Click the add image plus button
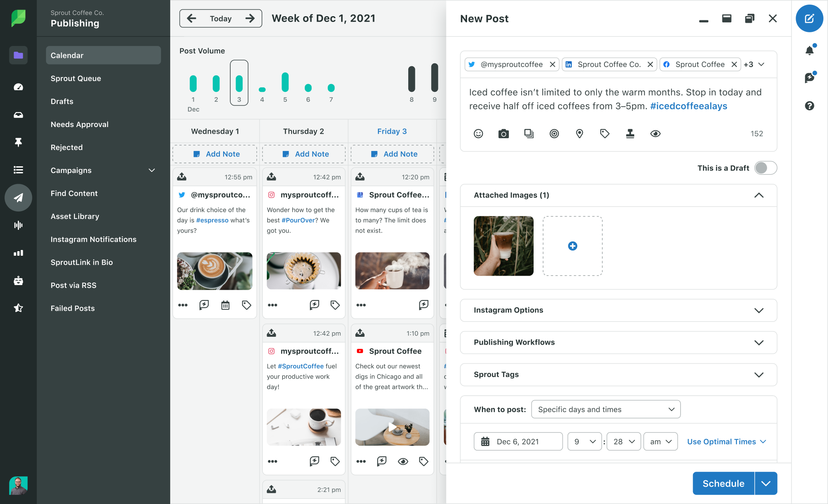Viewport: 828px width, 504px height. [x=573, y=246]
